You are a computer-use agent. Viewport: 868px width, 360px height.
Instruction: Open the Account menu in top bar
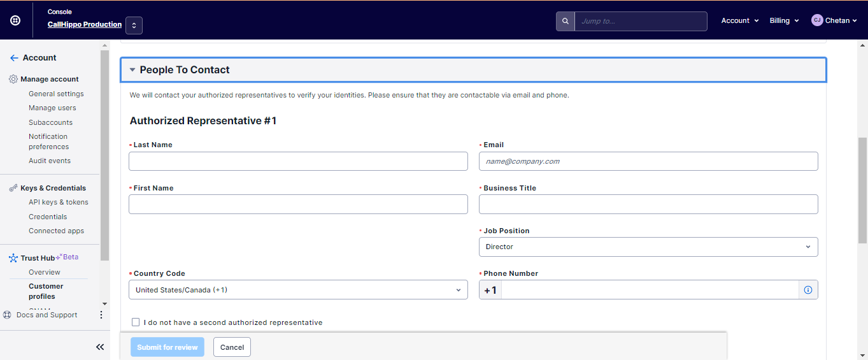point(740,20)
